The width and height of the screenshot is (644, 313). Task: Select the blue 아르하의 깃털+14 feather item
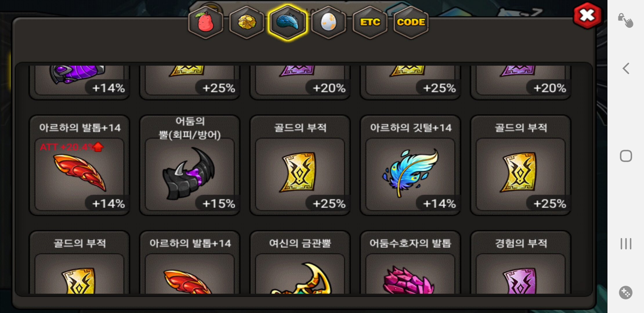(410, 165)
